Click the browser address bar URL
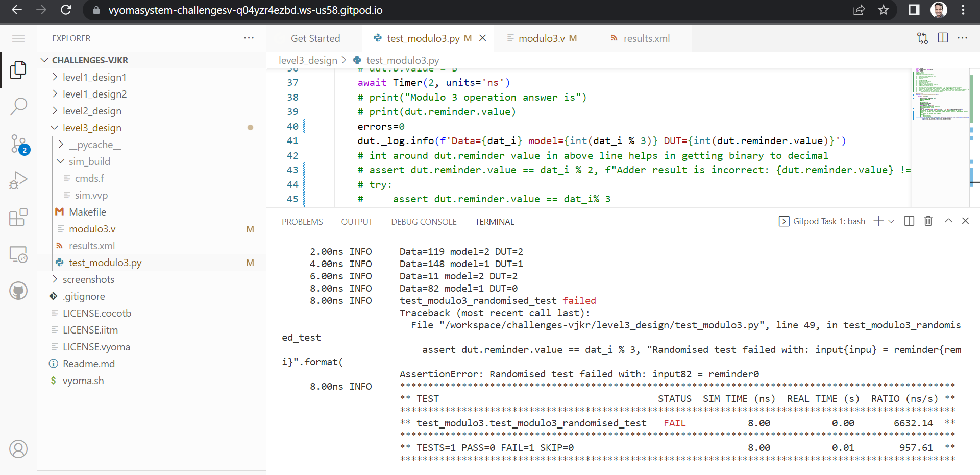The height and width of the screenshot is (475, 980). point(246,10)
